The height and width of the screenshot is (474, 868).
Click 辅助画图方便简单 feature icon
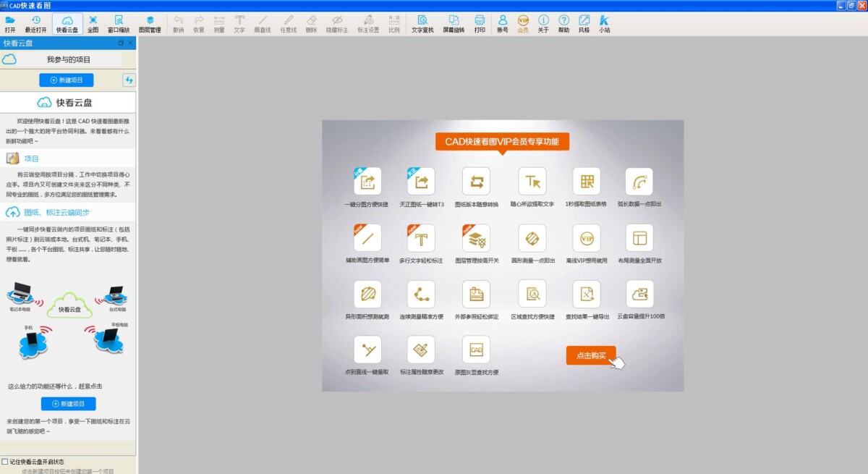pyautogui.click(x=367, y=237)
